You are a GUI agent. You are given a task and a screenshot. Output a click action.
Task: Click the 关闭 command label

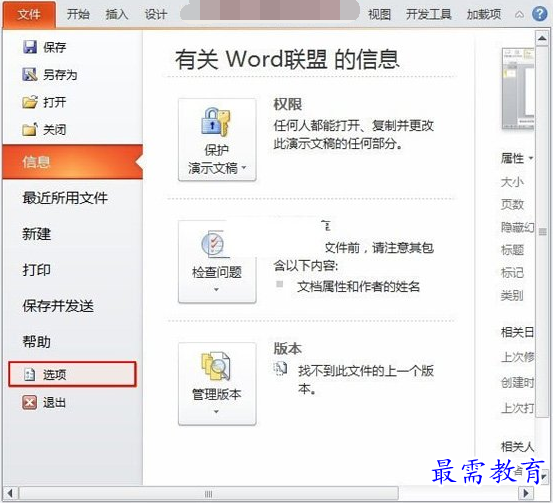[x=54, y=129]
